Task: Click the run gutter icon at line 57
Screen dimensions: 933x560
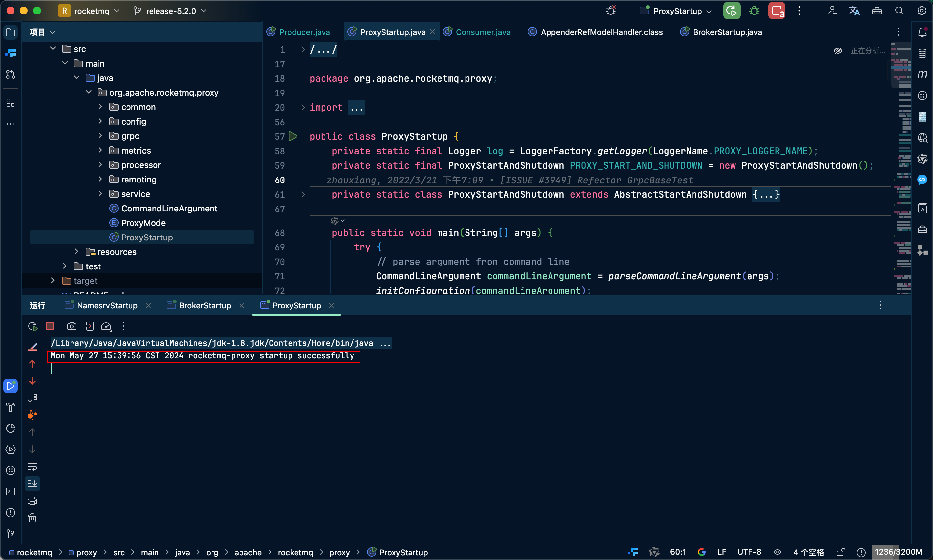Action: 293,136
